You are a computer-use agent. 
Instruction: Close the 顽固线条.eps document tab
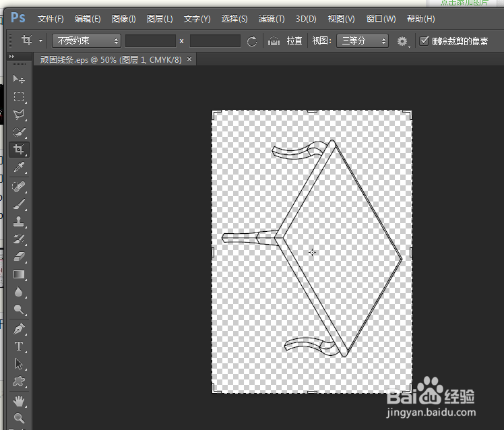click(189, 59)
